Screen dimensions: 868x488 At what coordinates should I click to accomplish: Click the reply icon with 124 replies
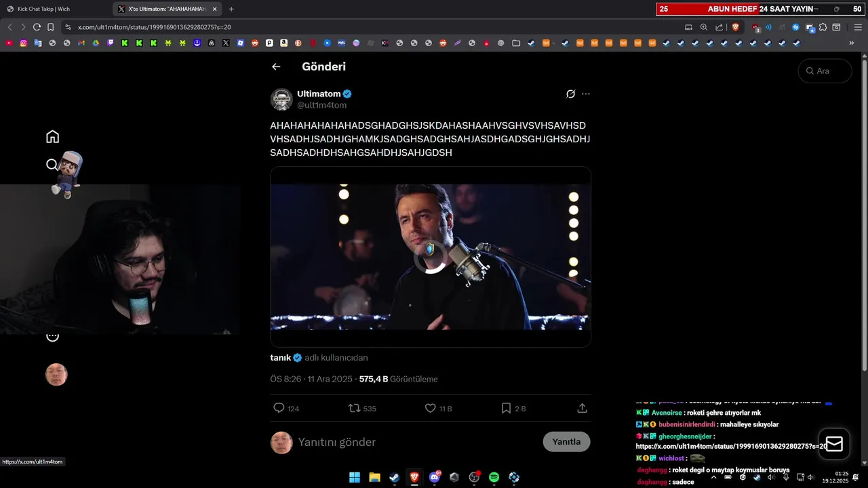[x=278, y=408]
